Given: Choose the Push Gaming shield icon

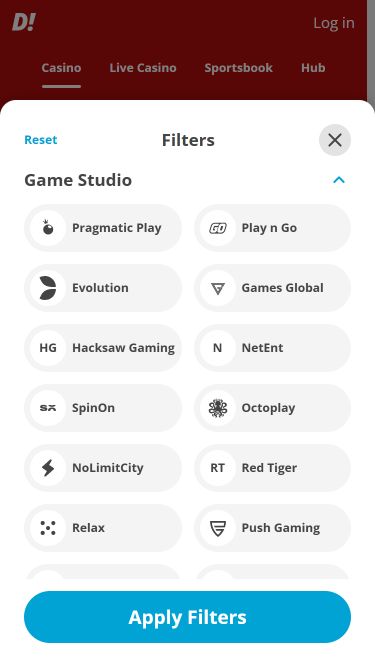Looking at the screenshot, I should [218, 528].
